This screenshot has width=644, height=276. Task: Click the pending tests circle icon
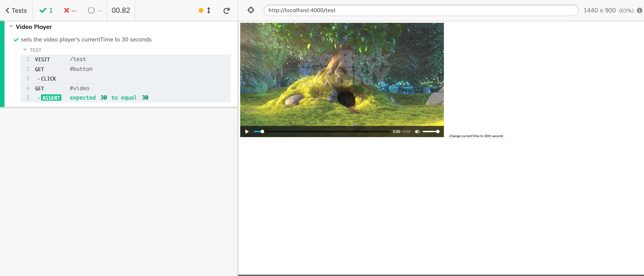click(x=91, y=10)
